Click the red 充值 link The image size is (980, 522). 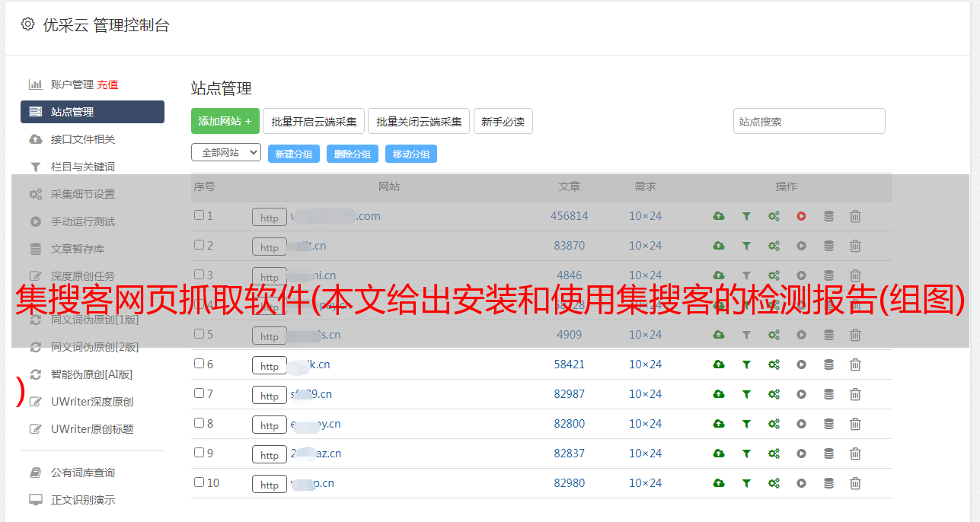107,84
